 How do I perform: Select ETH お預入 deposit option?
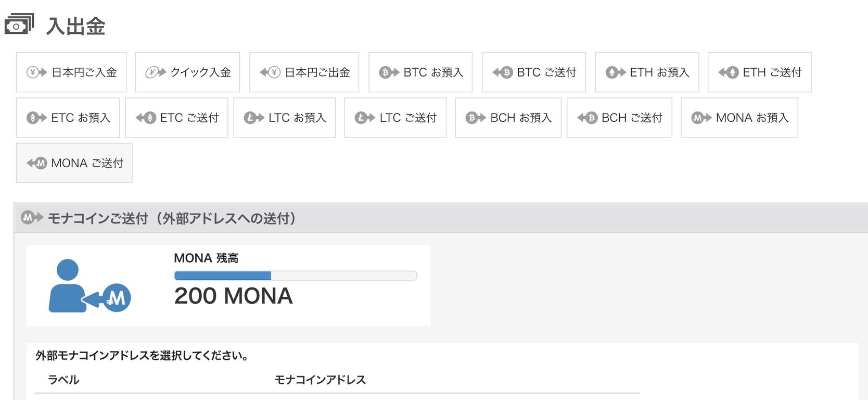tap(647, 72)
